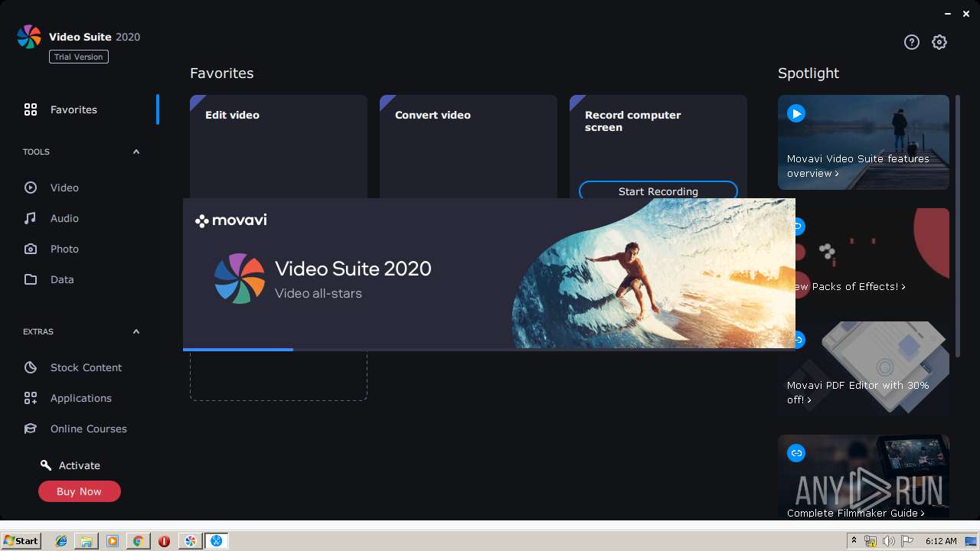Open the New Packs of Effects link
The width and height of the screenshot is (980, 551).
coord(851,286)
